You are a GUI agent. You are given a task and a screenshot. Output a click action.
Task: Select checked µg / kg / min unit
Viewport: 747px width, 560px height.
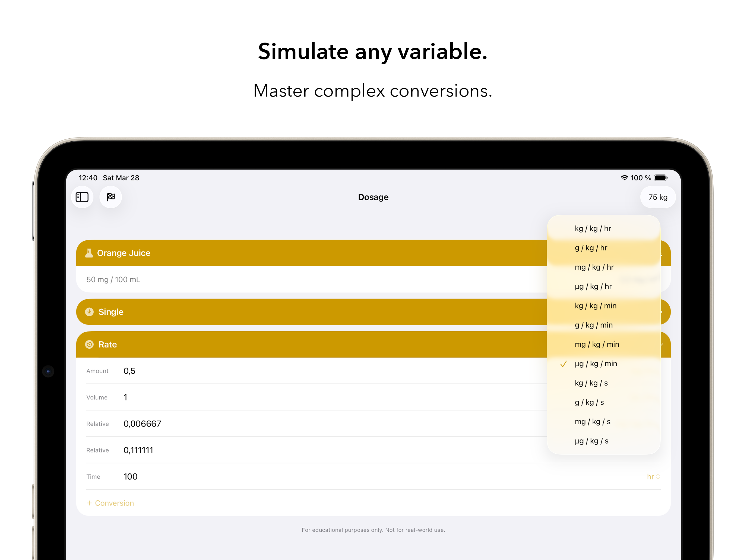click(x=603, y=364)
